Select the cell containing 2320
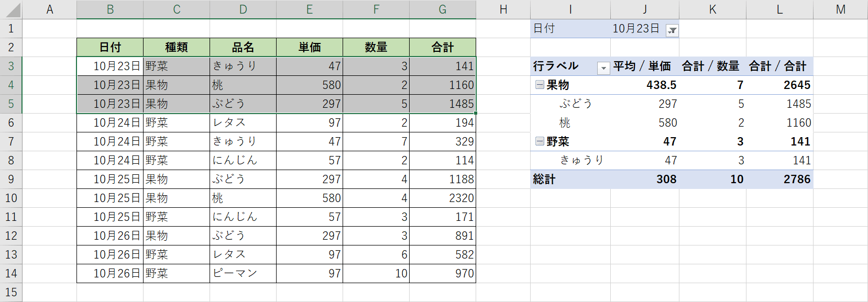 click(443, 198)
